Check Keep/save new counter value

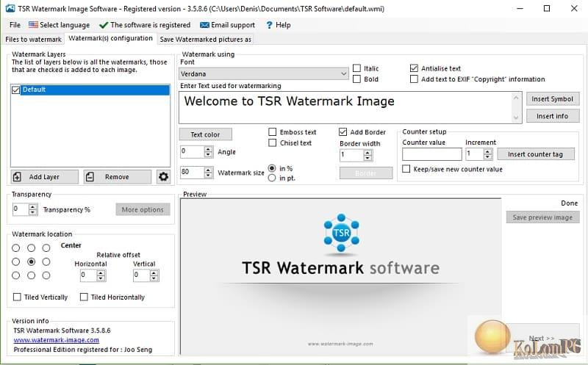tap(406, 169)
